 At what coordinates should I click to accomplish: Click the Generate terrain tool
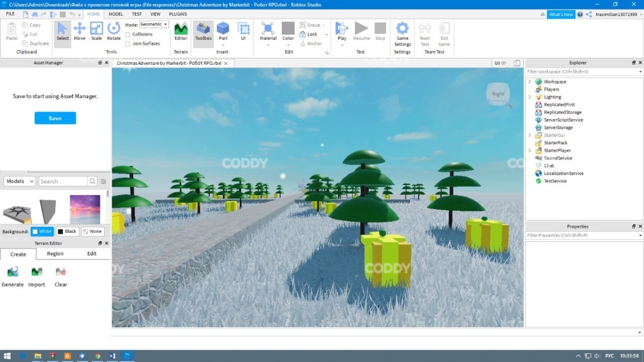pyautogui.click(x=12, y=276)
